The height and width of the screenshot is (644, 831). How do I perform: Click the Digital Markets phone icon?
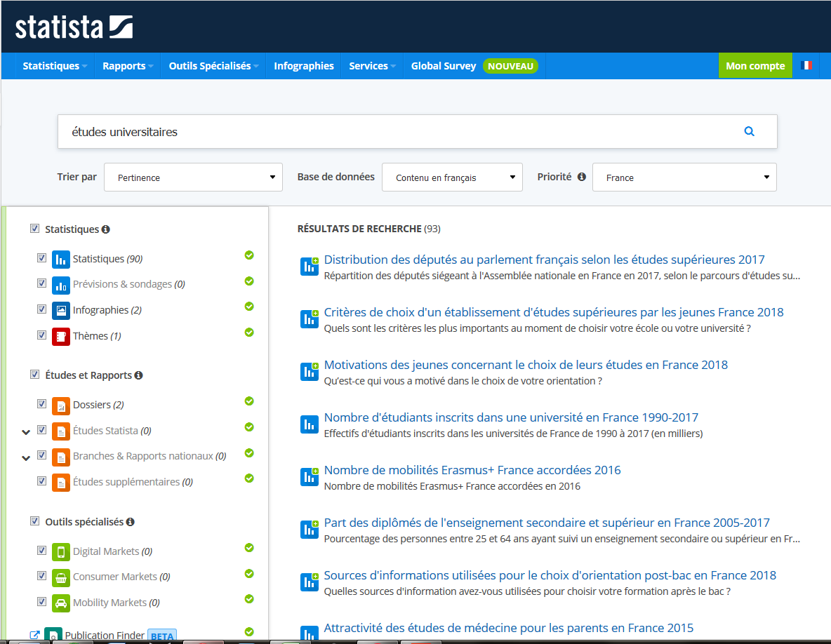coord(61,552)
